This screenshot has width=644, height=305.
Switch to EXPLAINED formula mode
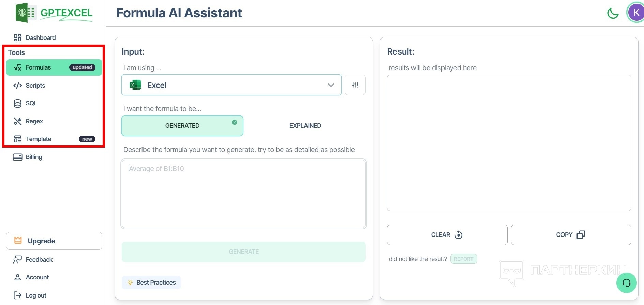(x=305, y=126)
